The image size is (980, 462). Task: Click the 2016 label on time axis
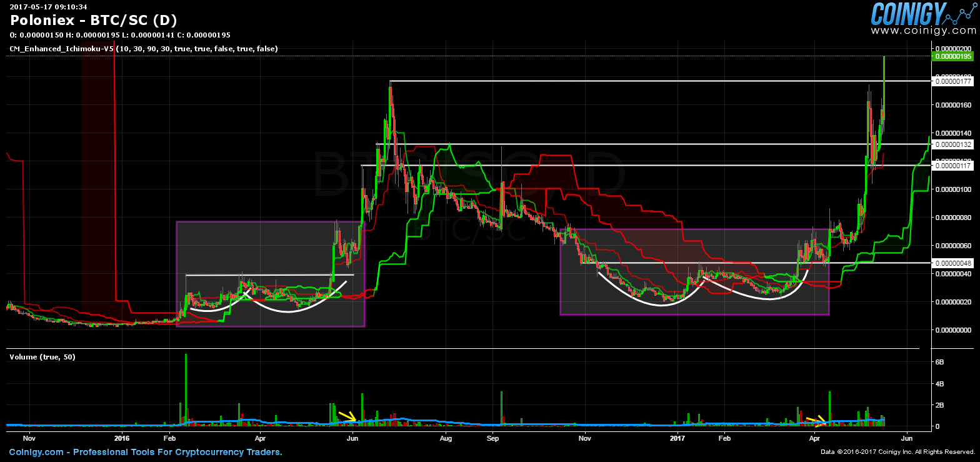click(x=122, y=438)
